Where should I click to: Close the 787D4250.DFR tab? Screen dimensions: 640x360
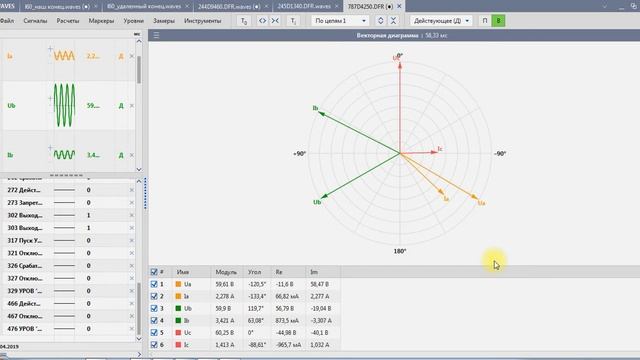point(399,6)
